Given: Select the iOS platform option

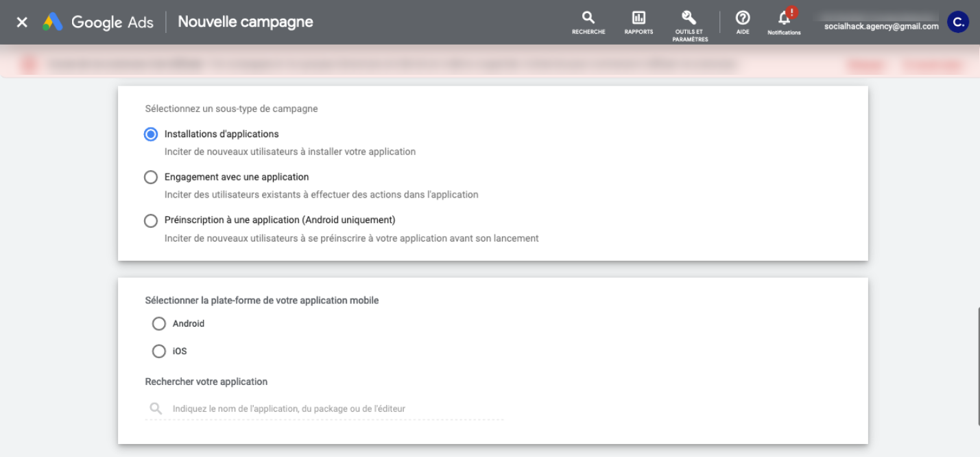Looking at the screenshot, I should 158,351.
